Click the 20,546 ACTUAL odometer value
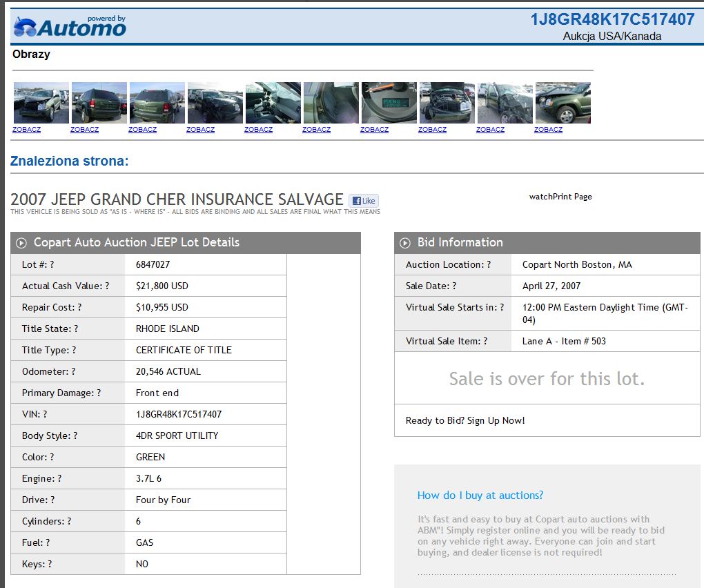The image size is (704, 588). 168,372
